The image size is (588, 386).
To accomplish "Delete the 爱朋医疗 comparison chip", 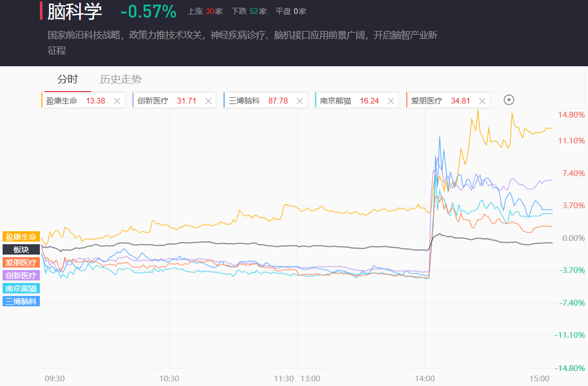I will click(x=482, y=101).
